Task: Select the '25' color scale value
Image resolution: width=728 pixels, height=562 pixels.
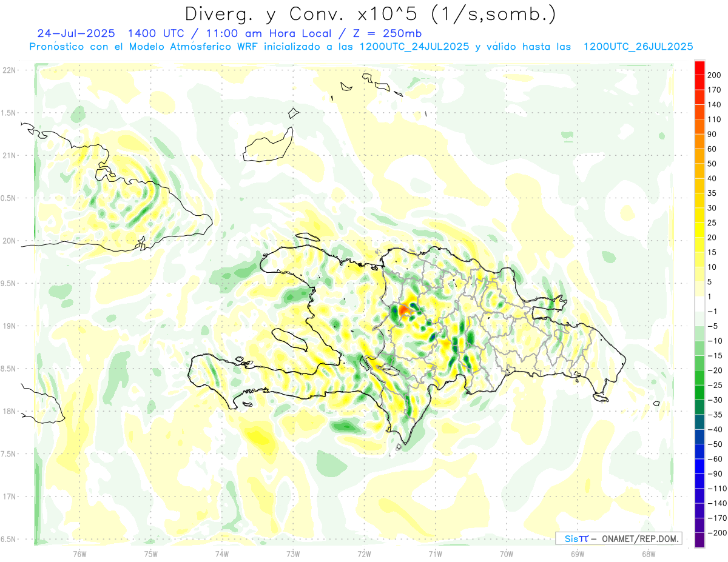Action: pos(712,222)
